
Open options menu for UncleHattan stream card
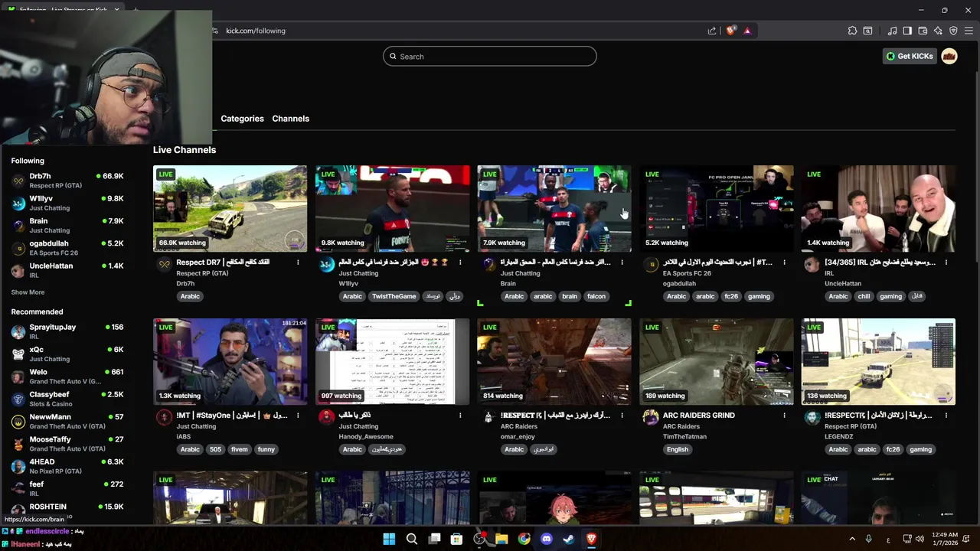[946, 262]
